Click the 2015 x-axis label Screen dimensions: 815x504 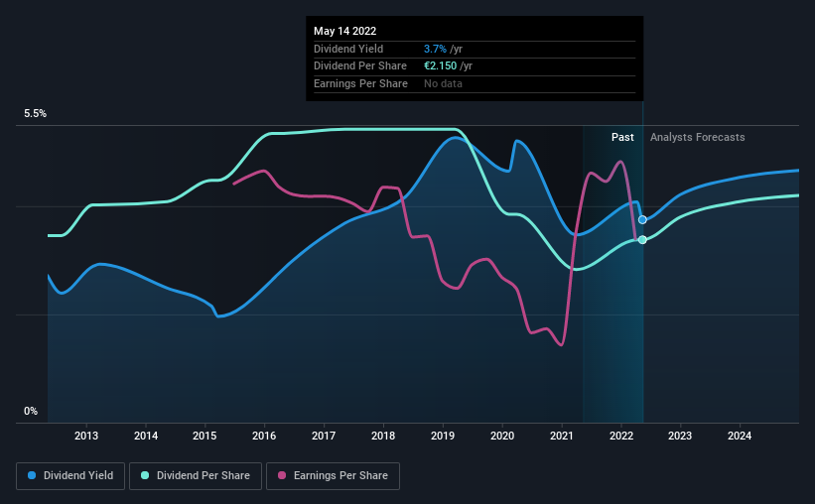pyautogui.click(x=204, y=436)
